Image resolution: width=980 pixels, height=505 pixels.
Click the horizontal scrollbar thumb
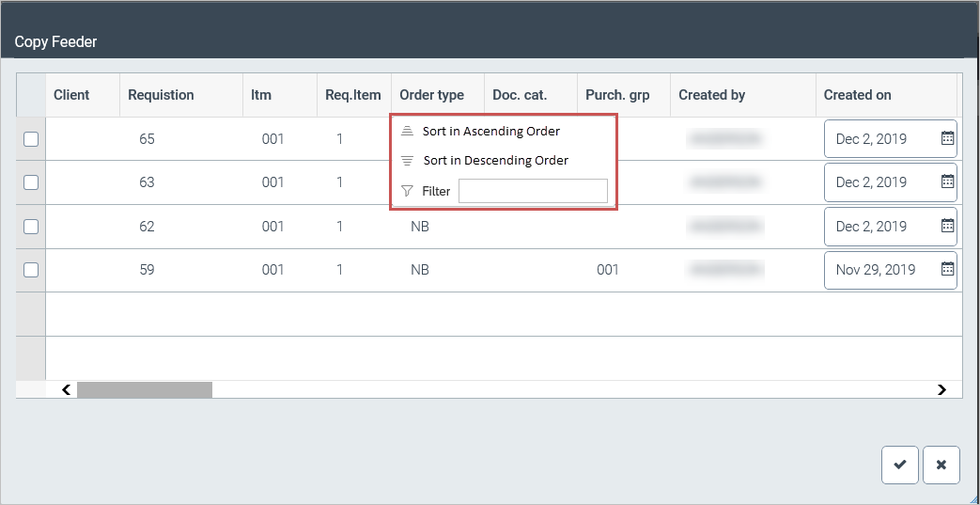tap(145, 389)
